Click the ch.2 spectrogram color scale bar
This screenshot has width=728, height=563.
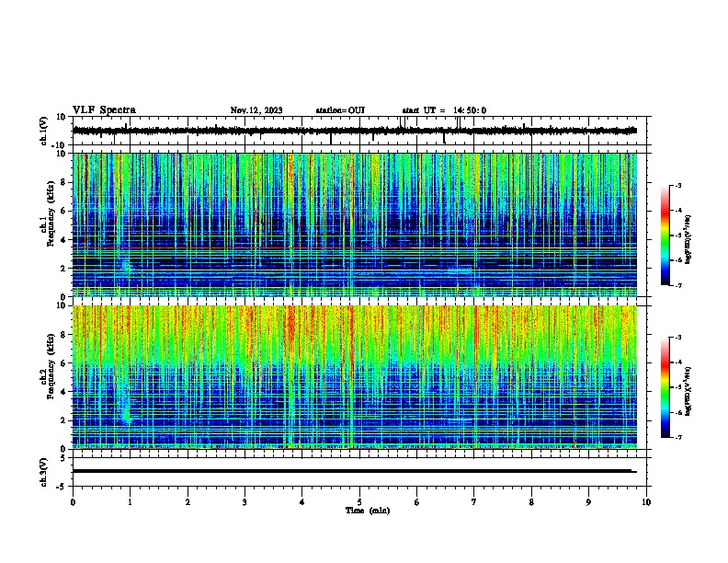click(x=665, y=387)
